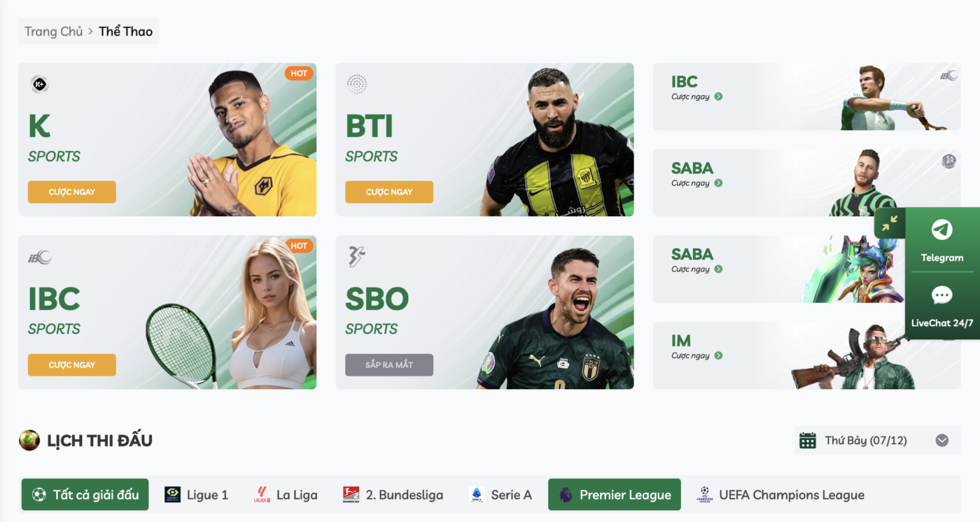Open Telegram contact icon
Viewport: 980px width, 522px height.
pyautogui.click(x=941, y=230)
